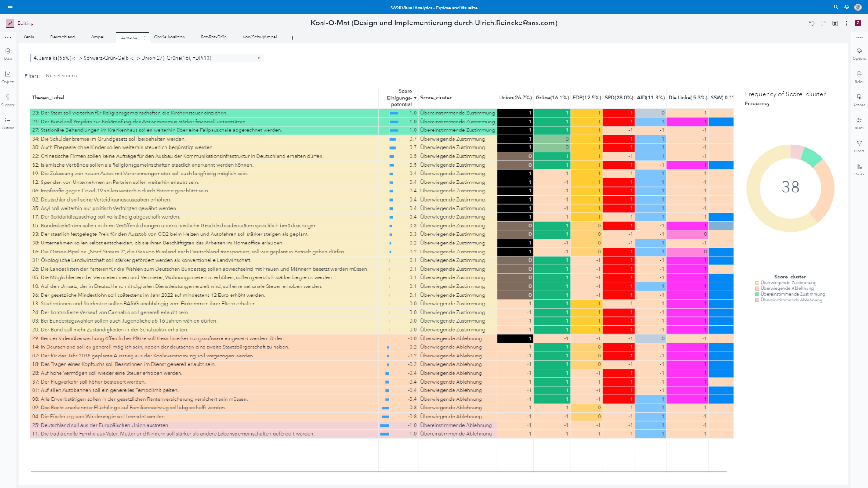Open the Ranks pane
Screen dimensions: 868x488
[859, 169]
